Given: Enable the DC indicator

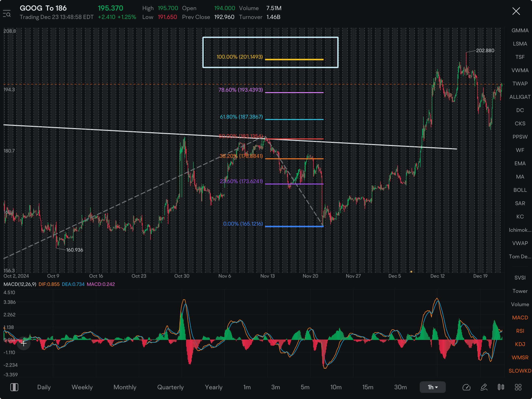Looking at the screenshot, I should tap(520, 110).
